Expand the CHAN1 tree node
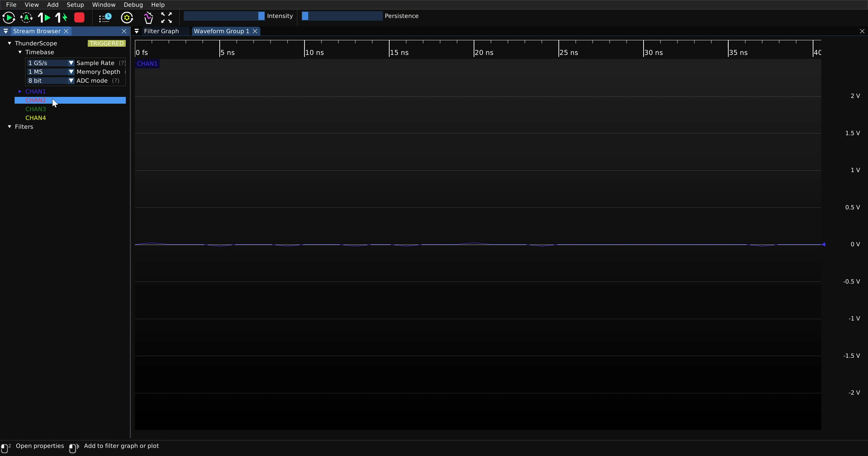This screenshot has width=868, height=456. 20,91
